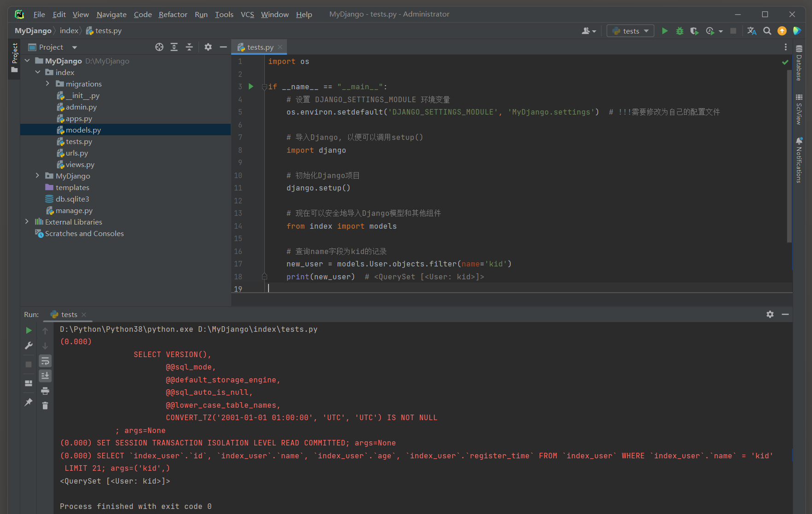Open the VCS menu

point(247,14)
